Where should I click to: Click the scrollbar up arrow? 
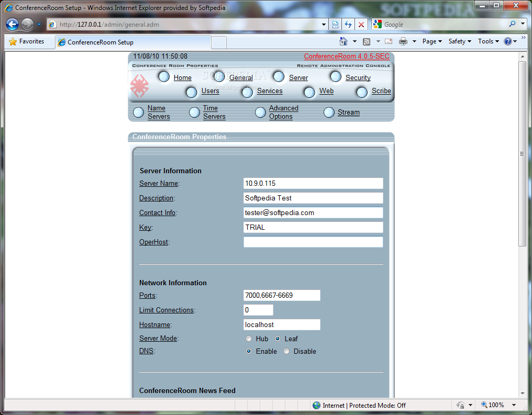pyautogui.click(x=523, y=57)
